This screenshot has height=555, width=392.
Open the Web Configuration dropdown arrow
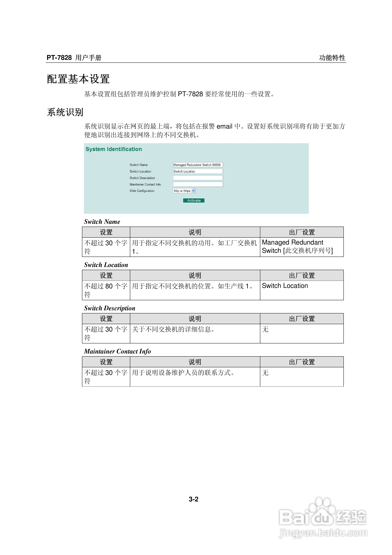pyautogui.click(x=193, y=191)
